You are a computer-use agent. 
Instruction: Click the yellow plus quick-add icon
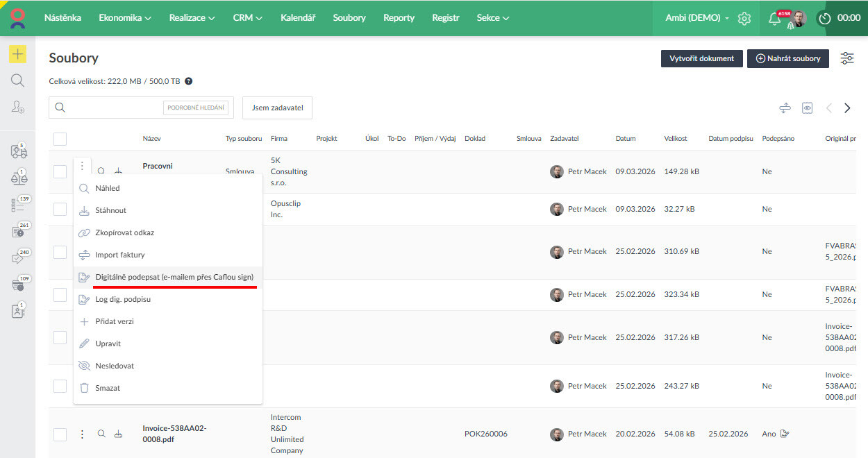(x=17, y=54)
